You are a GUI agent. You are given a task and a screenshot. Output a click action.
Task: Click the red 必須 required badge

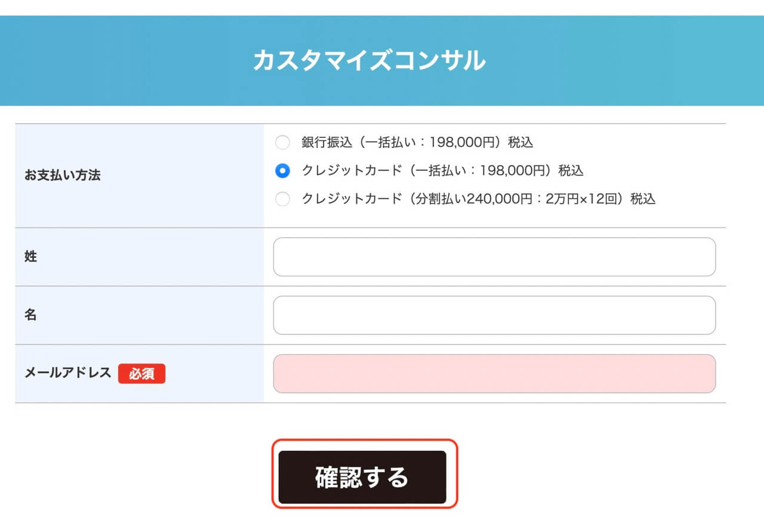143,374
